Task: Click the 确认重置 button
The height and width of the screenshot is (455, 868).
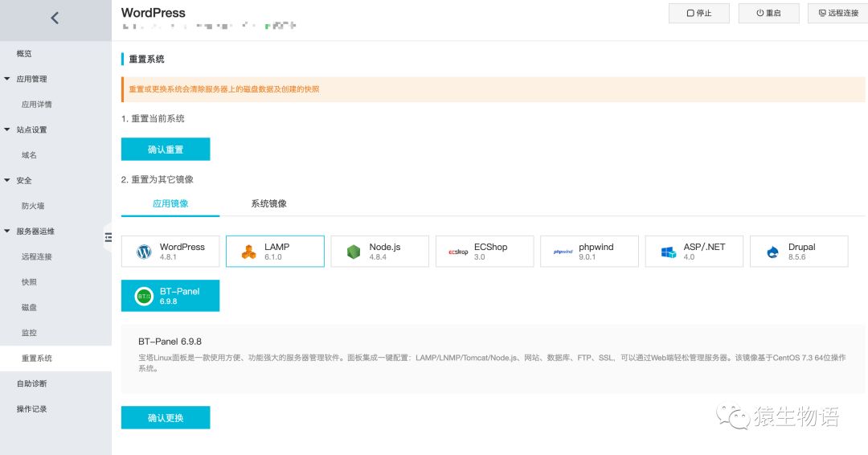Action: pos(166,150)
